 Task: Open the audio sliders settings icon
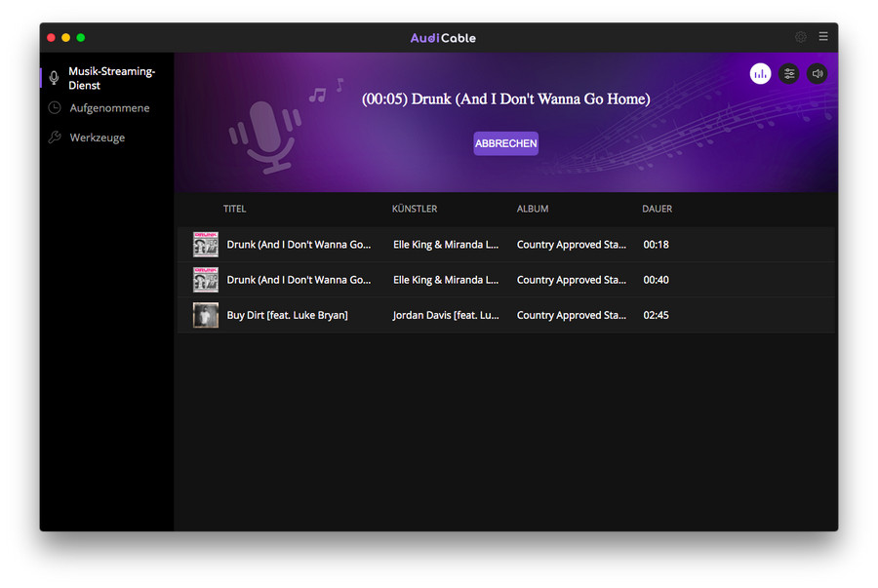tap(788, 73)
